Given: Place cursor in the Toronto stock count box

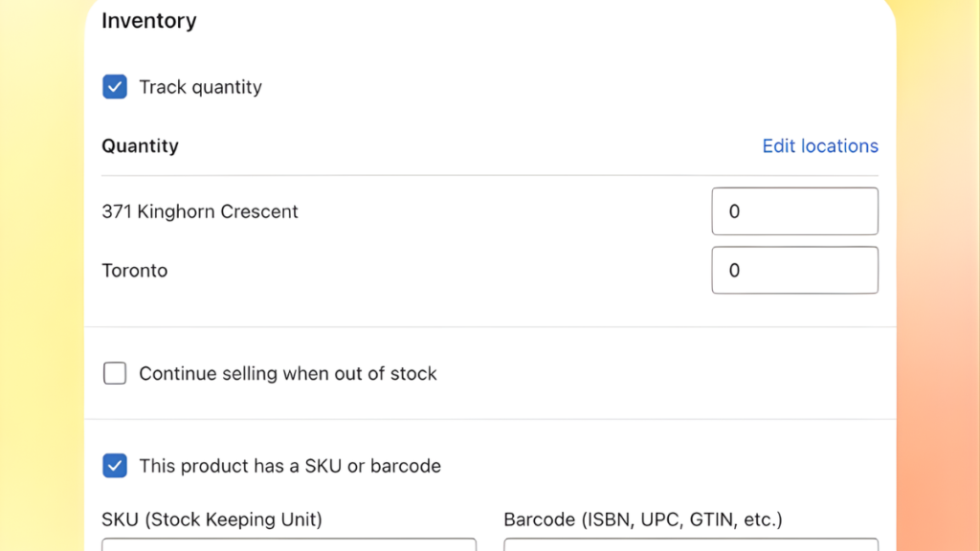Looking at the screenshot, I should pos(794,270).
